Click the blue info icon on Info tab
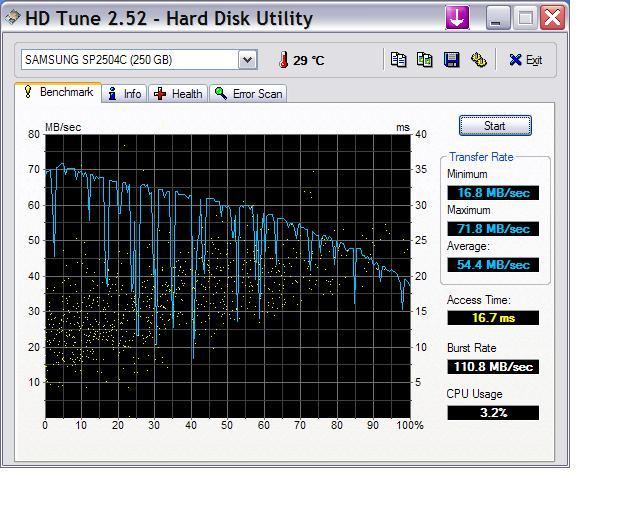Image resolution: width=640 pixels, height=512 pixels. click(112, 93)
